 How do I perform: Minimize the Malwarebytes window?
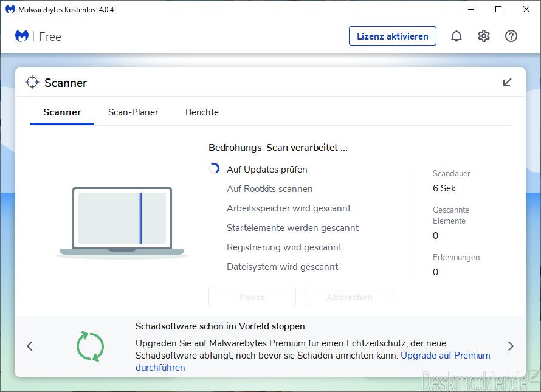pyautogui.click(x=471, y=9)
